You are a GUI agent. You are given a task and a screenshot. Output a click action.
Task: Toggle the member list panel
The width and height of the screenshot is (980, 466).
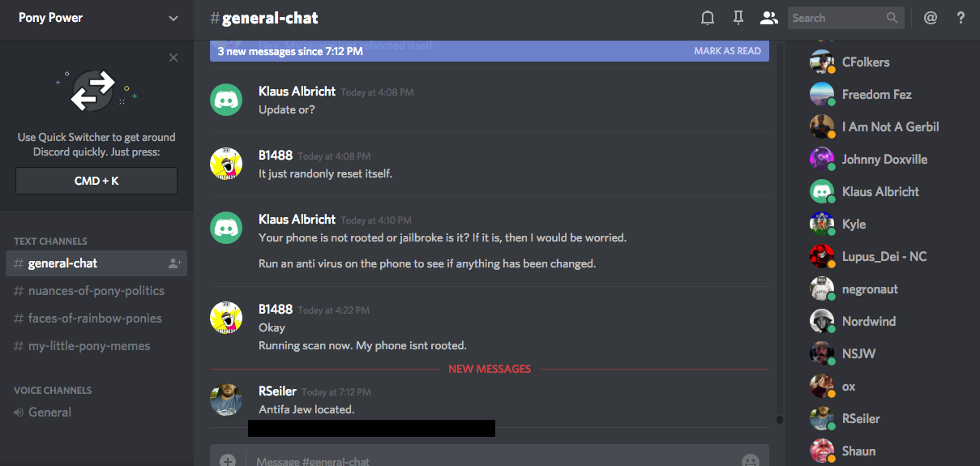pyautogui.click(x=768, y=18)
